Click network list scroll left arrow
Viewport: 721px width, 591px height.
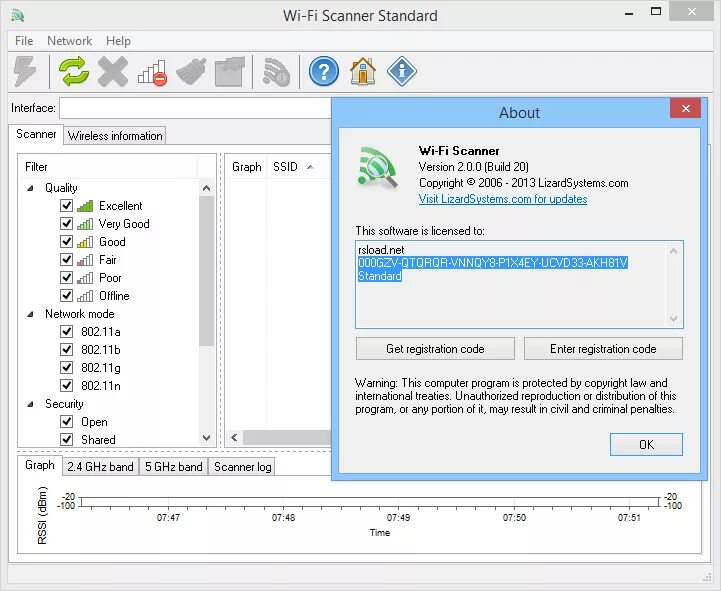[234, 437]
